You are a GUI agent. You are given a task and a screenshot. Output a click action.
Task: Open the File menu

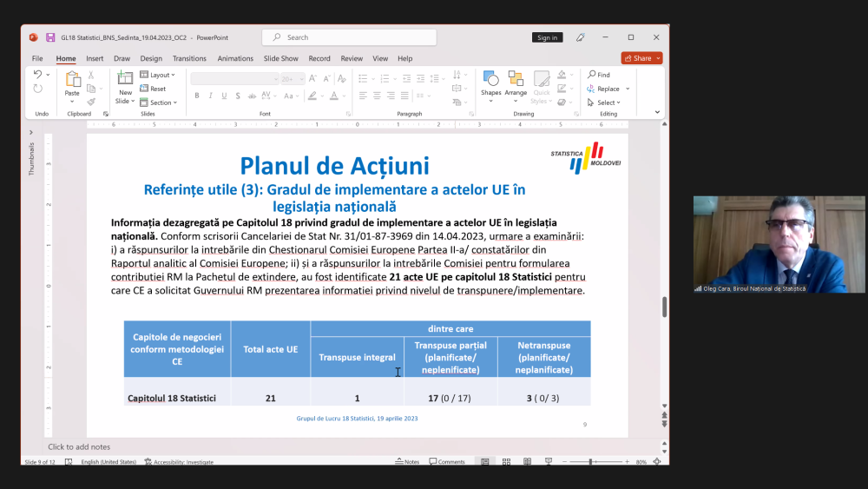pyautogui.click(x=37, y=58)
